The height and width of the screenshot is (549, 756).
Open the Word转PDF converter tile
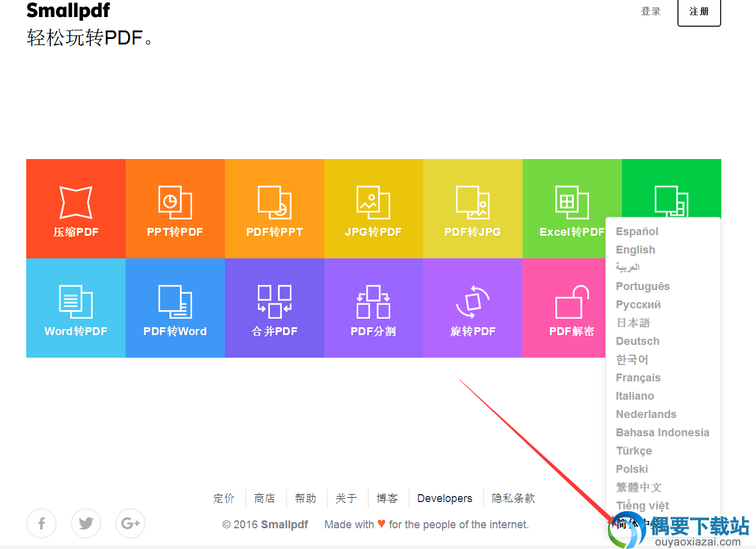click(76, 308)
